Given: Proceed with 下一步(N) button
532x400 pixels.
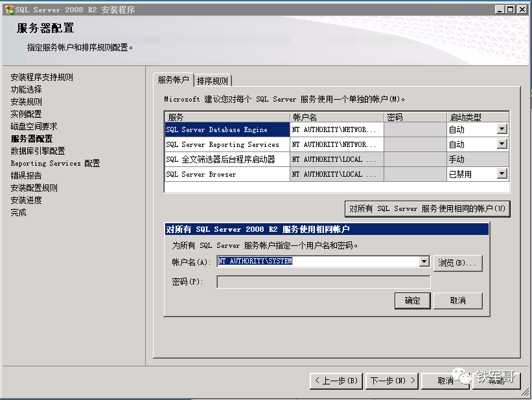Looking at the screenshot, I should point(392,381).
